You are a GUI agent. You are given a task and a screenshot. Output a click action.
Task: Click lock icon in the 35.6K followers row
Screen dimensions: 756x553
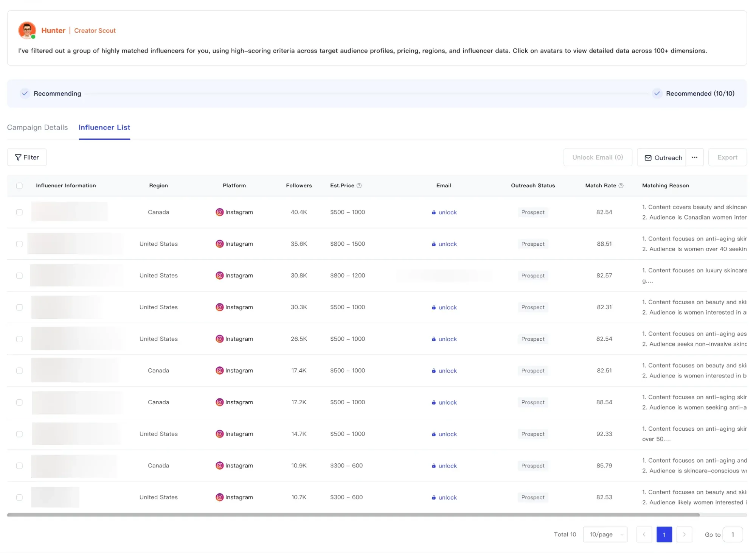[x=433, y=244]
